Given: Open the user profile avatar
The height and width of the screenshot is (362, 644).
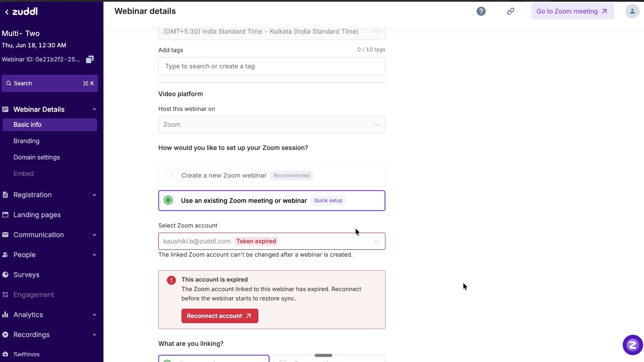Looking at the screenshot, I should click(x=632, y=11).
